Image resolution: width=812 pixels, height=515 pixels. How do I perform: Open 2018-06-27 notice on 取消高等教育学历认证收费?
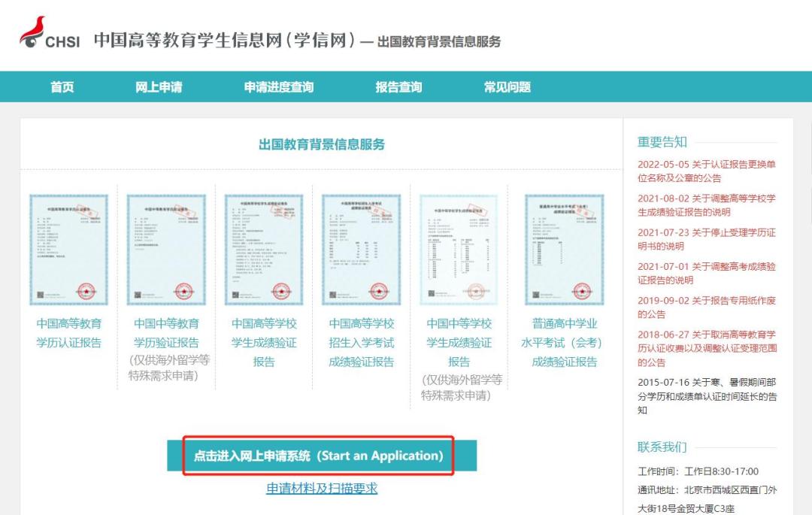point(707,348)
